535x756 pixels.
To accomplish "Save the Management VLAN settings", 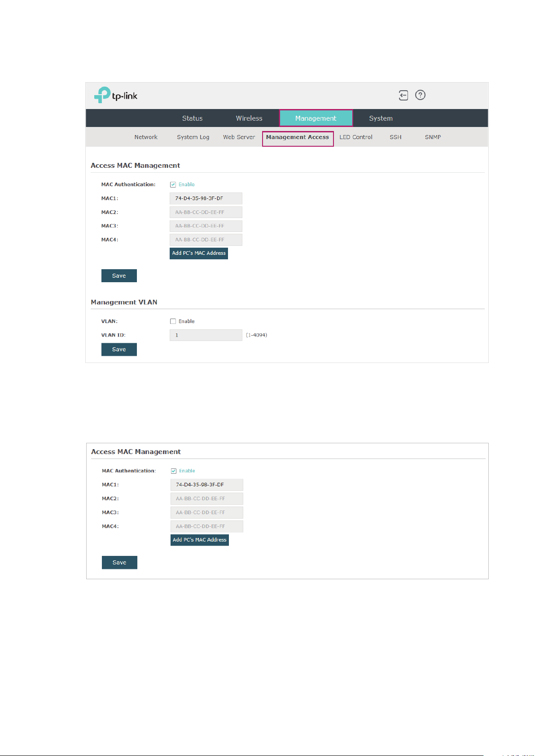I will [x=119, y=350].
